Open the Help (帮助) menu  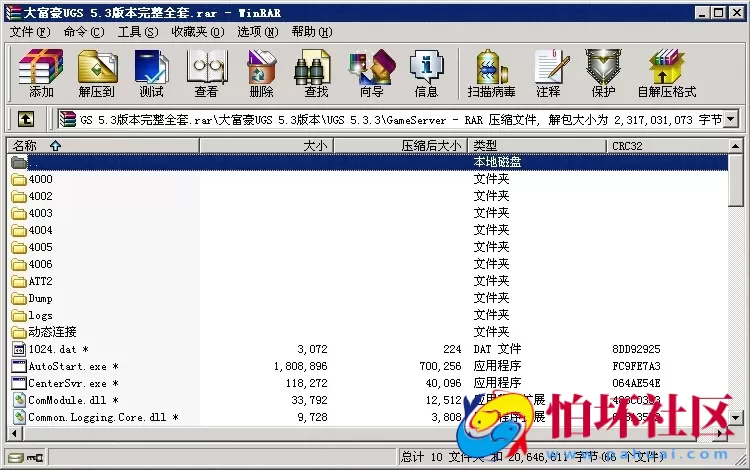312,32
